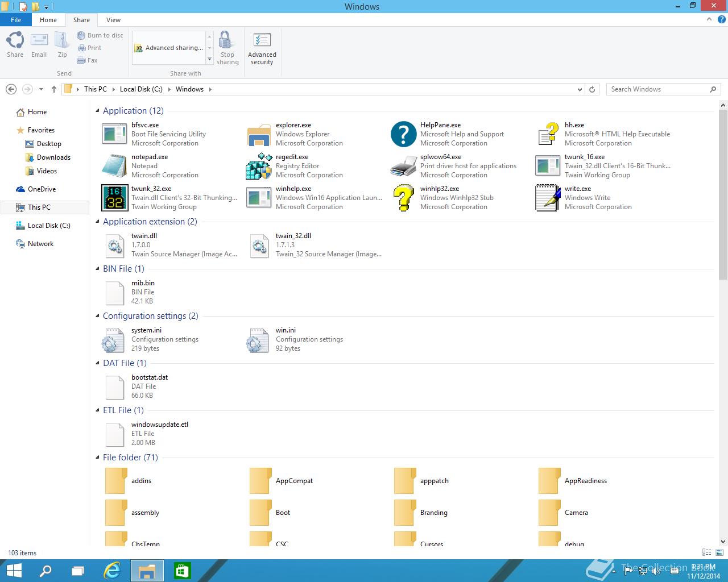Collapse the File folder (71) group

point(97,458)
